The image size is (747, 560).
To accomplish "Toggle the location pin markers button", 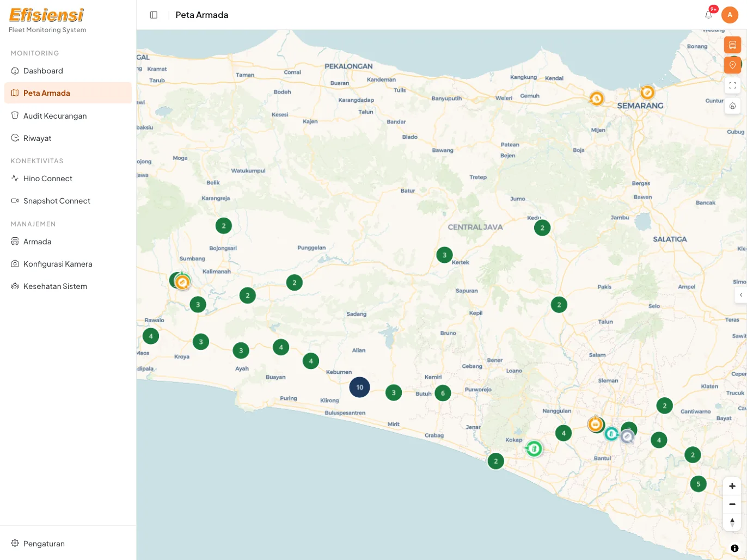I will tap(732, 65).
